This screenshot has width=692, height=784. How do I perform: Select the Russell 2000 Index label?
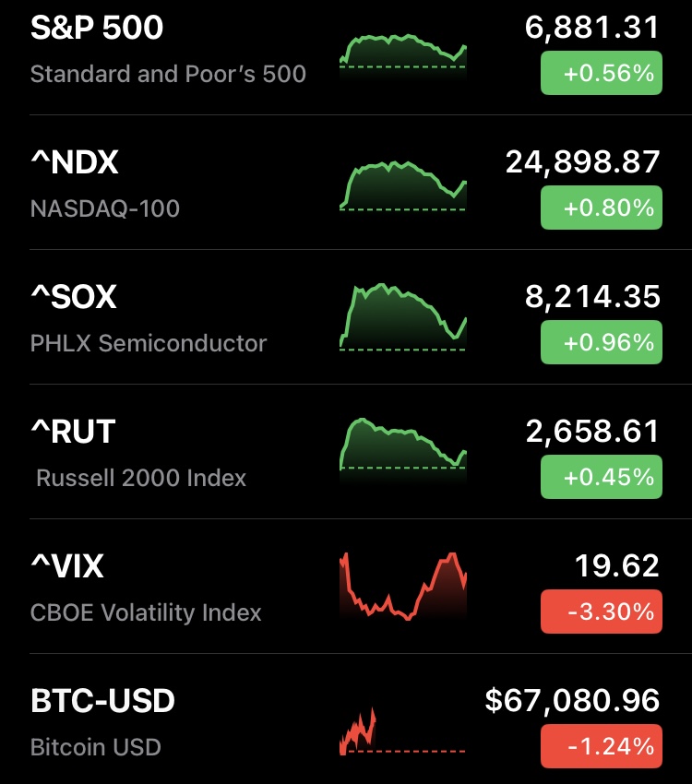pyautogui.click(x=141, y=478)
